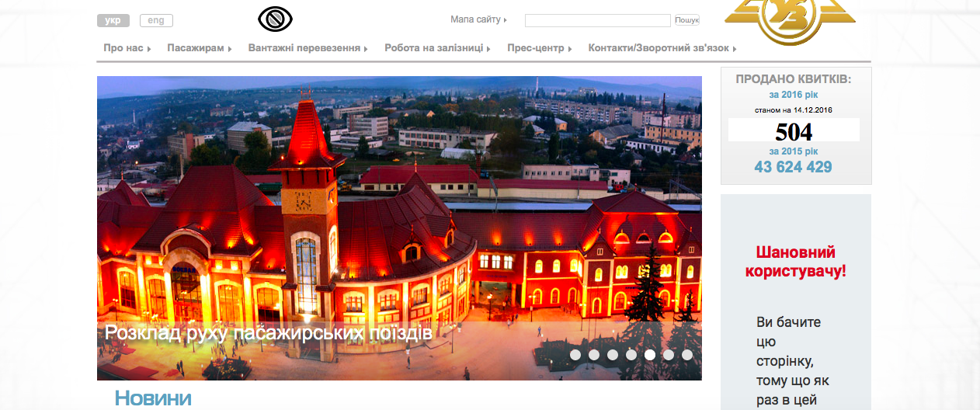Expand the arrow beside Вантажні перевезення
Image resolution: width=980 pixels, height=410 pixels.
[x=366, y=49]
